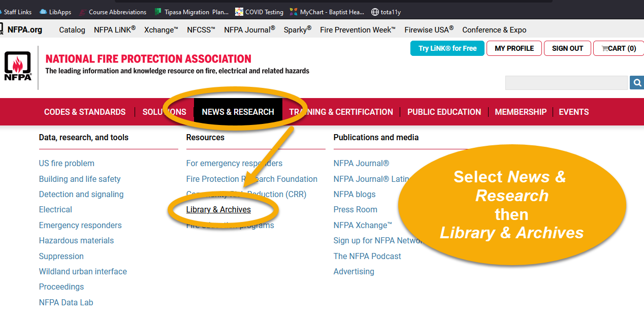The image size is (644, 317).
Task: Open the shopping cart button
Action: coord(619,48)
